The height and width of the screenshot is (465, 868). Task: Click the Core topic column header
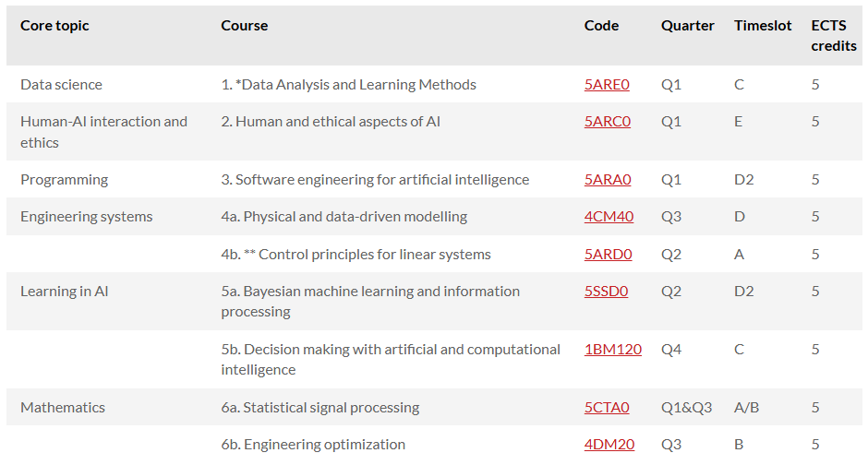(x=54, y=26)
